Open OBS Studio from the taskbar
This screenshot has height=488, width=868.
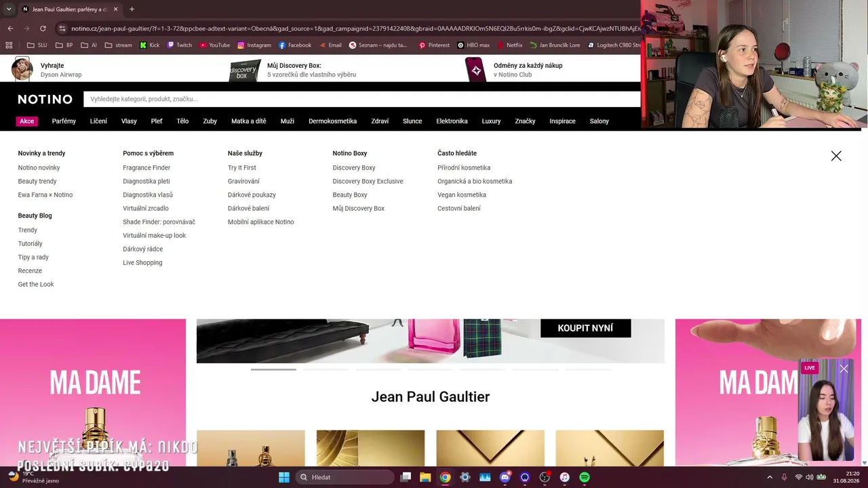coord(545,477)
